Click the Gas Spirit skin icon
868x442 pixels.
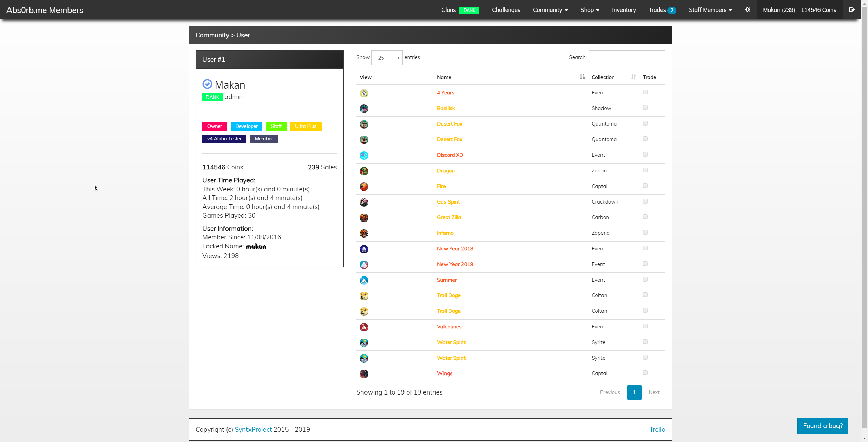click(x=364, y=202)
